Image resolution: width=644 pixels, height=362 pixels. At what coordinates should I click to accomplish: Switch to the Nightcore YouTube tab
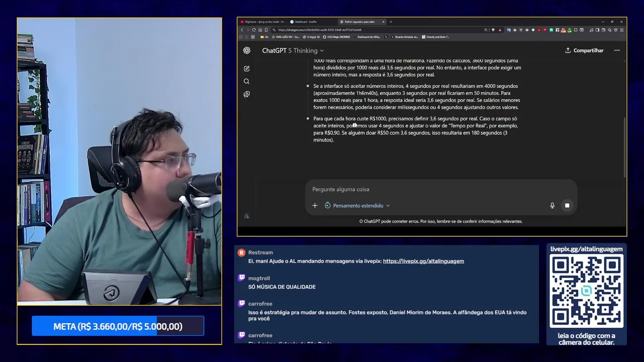click(263, 22)
